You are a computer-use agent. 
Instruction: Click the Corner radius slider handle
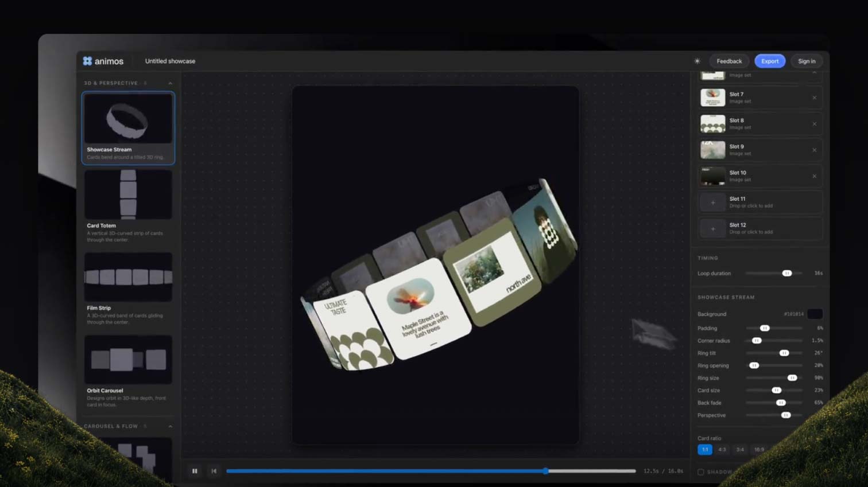click(757, 341)
